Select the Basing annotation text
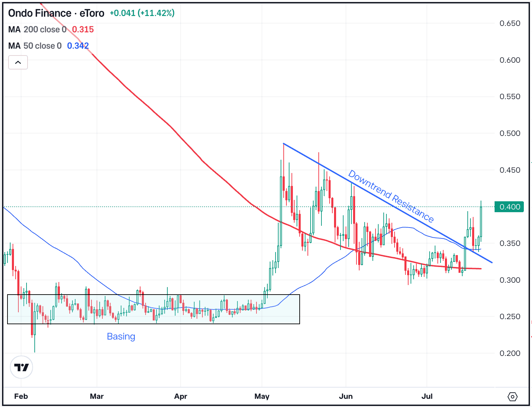The height and width of the screenshot is (408, 532). (121, 336)
